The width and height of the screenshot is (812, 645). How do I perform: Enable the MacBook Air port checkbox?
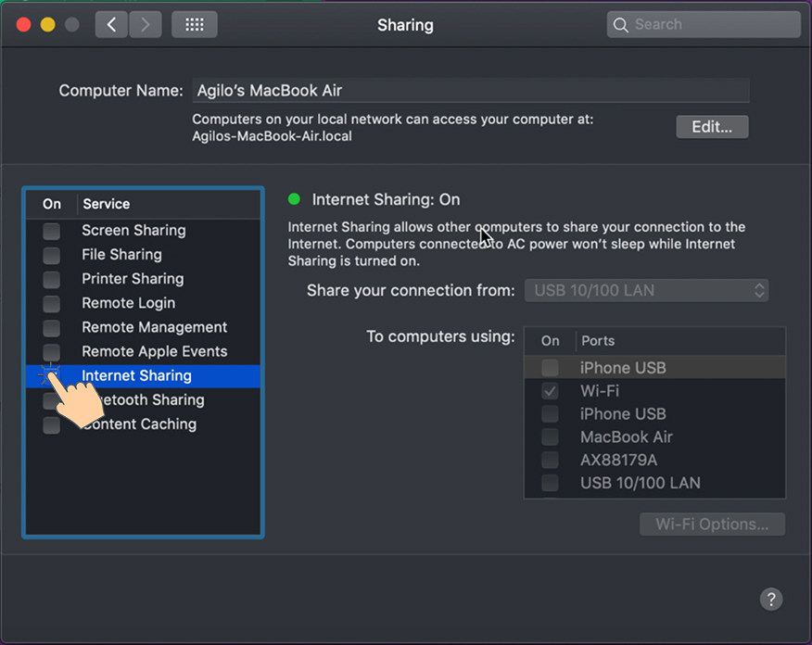[x=550, y=436]
